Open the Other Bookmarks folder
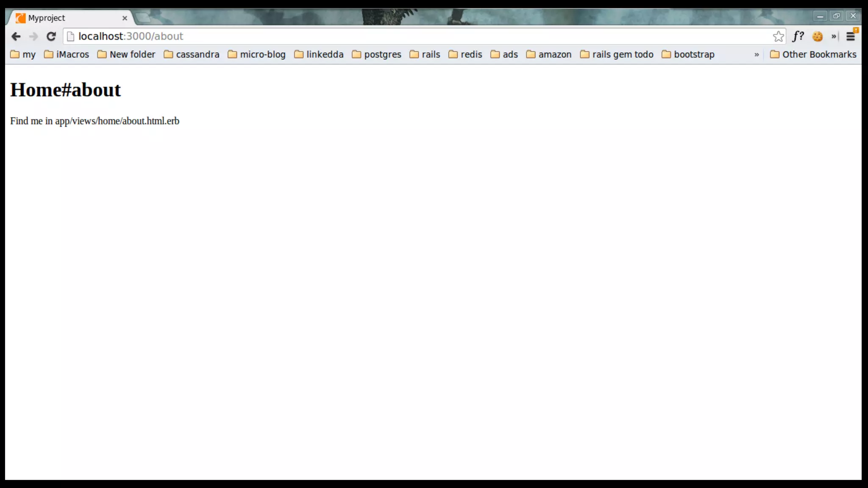868x488 pixels. click(x=813, y=55)
